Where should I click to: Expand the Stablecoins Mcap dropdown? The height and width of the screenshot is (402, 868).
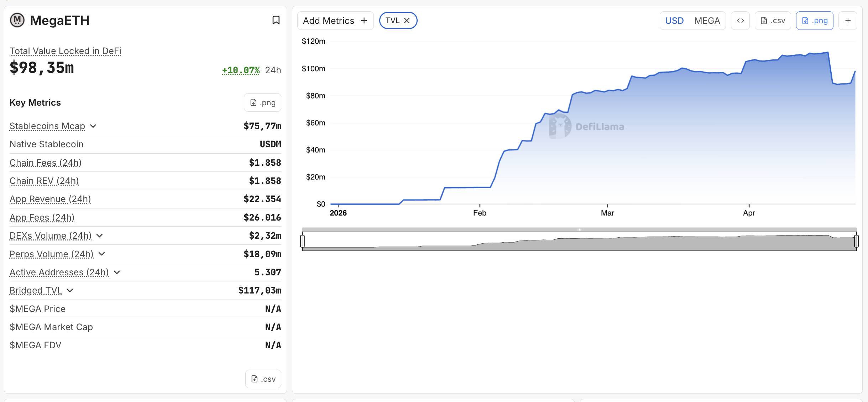(x=93, y=126)
